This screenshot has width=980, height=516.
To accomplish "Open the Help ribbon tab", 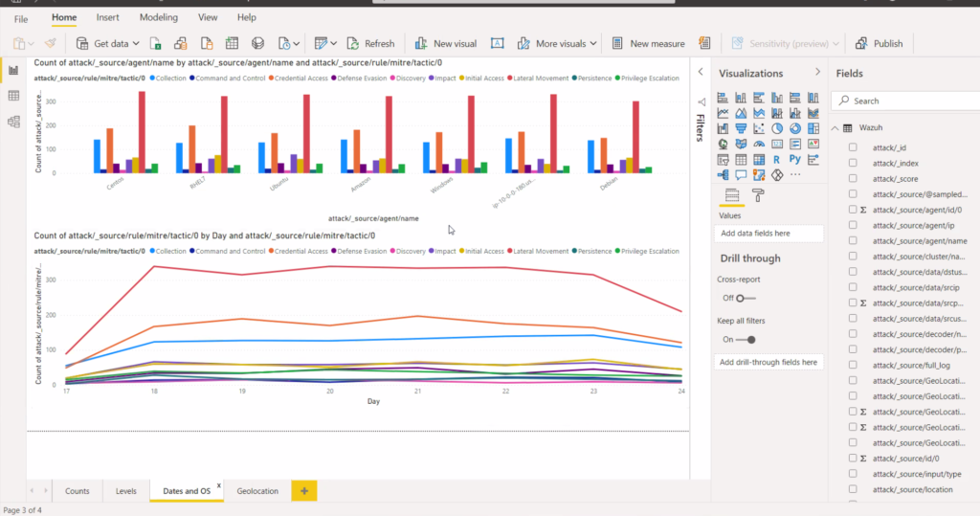I will tap(246, 17).
